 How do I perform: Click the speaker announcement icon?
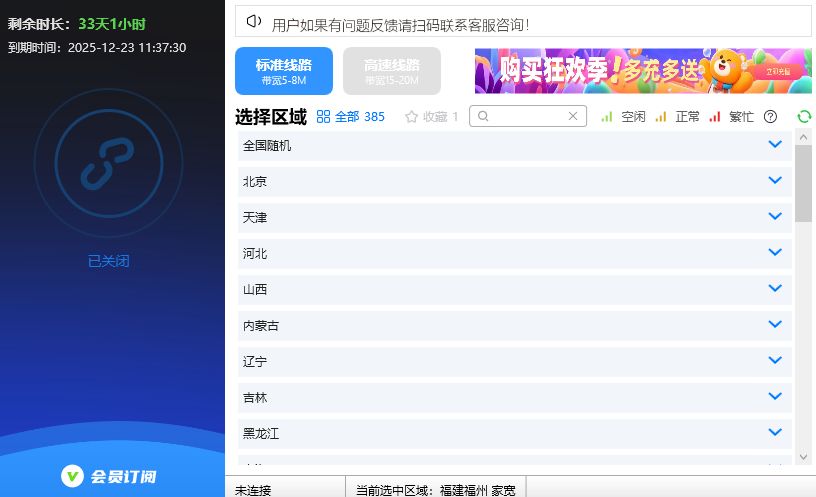click(253, 21)
